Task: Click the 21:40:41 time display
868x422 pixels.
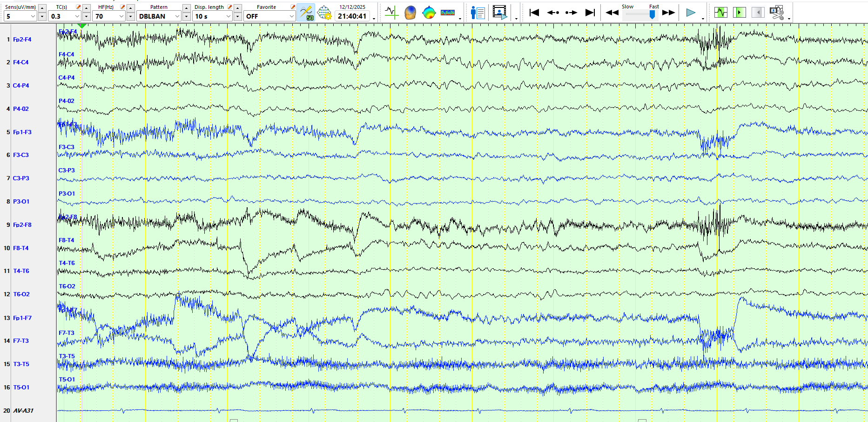Action: pyautogui.click(x=352, y=16)
